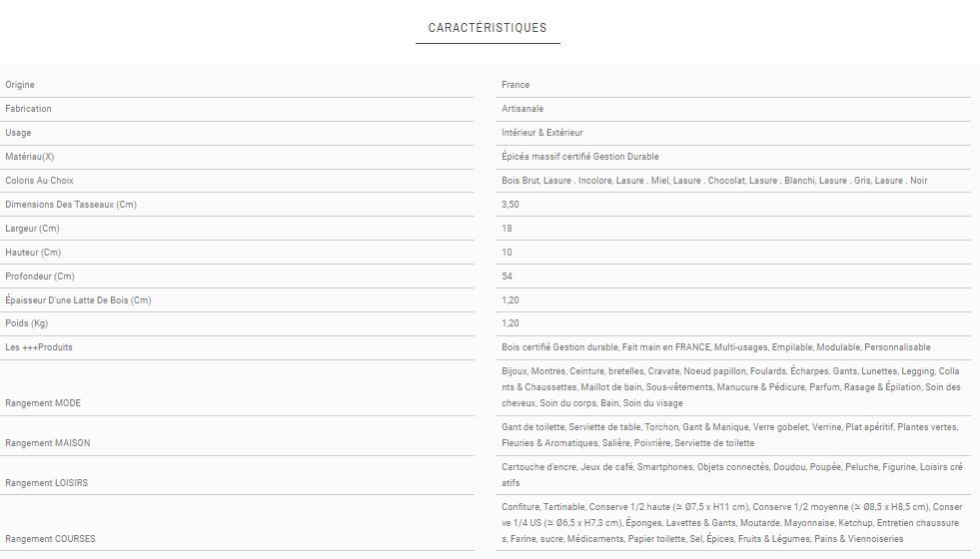Image resolution: width=980 pixels, height=559 pixels.
Task: Click the Origine row label
Action: [20, 85]
